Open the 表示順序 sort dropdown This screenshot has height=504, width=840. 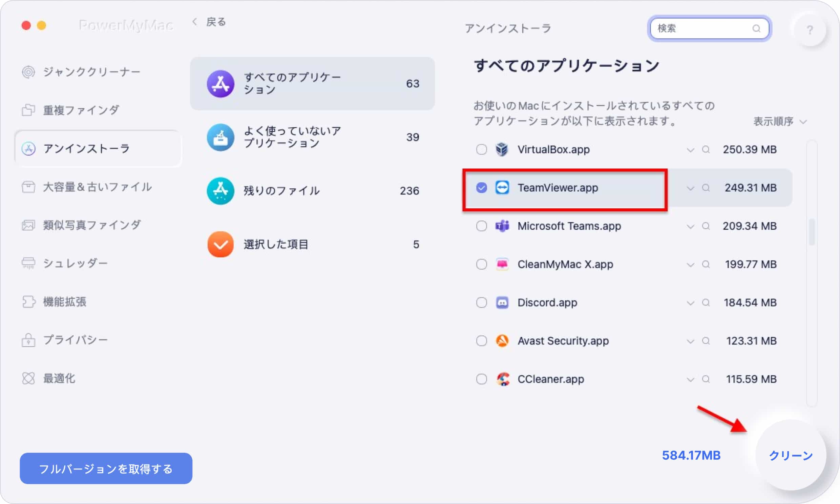(x=780, y=121)
